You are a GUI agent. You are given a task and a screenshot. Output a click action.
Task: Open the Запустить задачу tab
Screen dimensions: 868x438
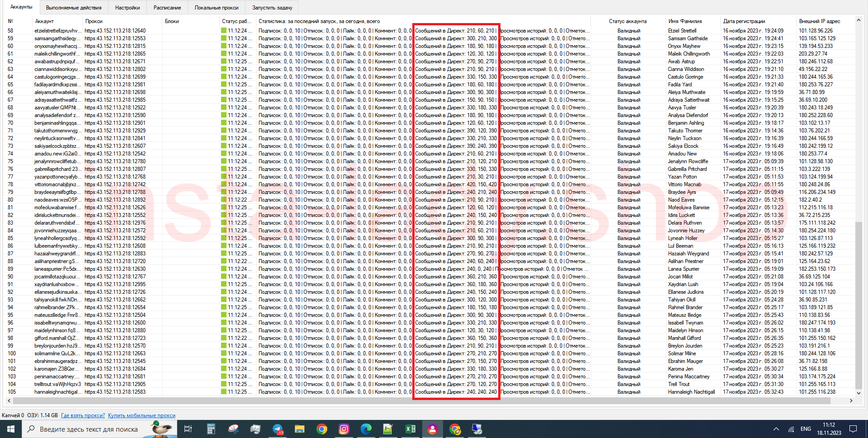click(272, 8)
